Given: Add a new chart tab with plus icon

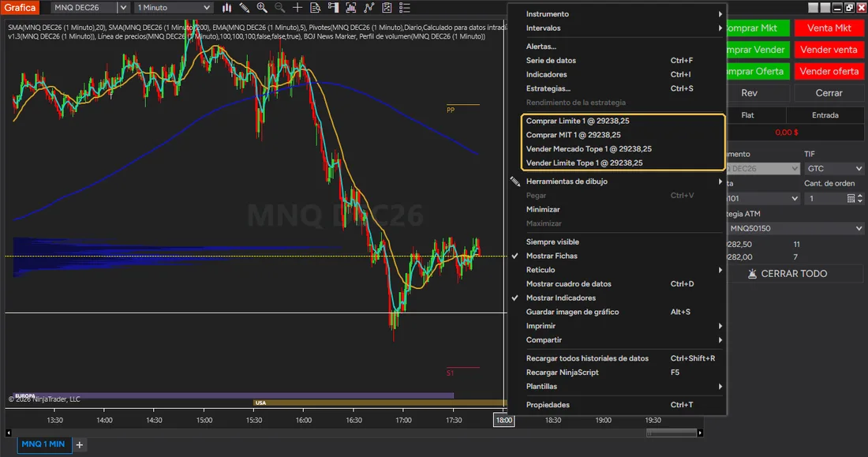Looking at the screenshot, I should [x=79, y=445].
